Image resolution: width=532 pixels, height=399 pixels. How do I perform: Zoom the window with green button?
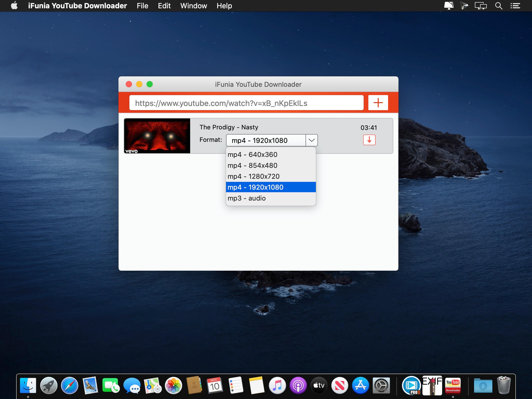point(150,84)
